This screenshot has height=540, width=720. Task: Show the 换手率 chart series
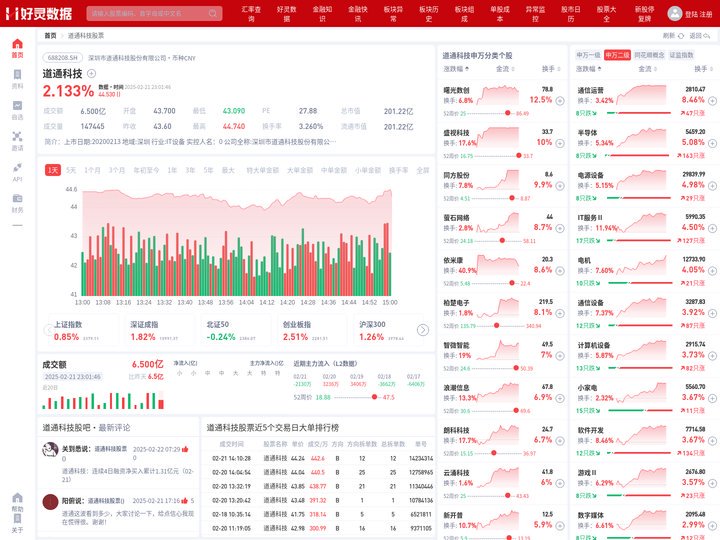[399, 170]
